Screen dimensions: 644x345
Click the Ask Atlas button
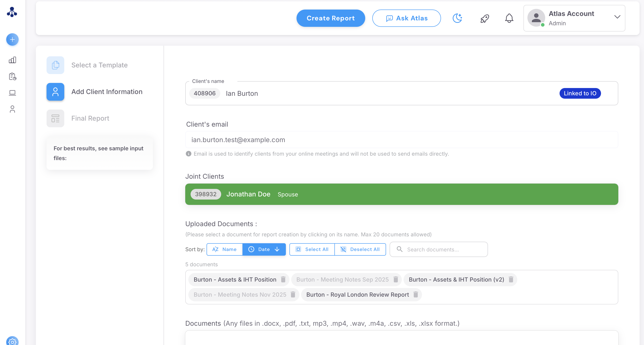406,18
